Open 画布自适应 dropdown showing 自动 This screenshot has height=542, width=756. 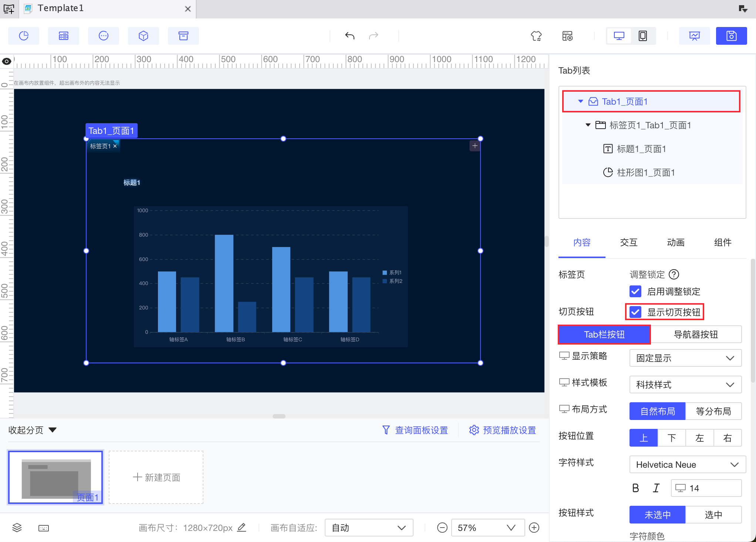(x=369, y=528)
